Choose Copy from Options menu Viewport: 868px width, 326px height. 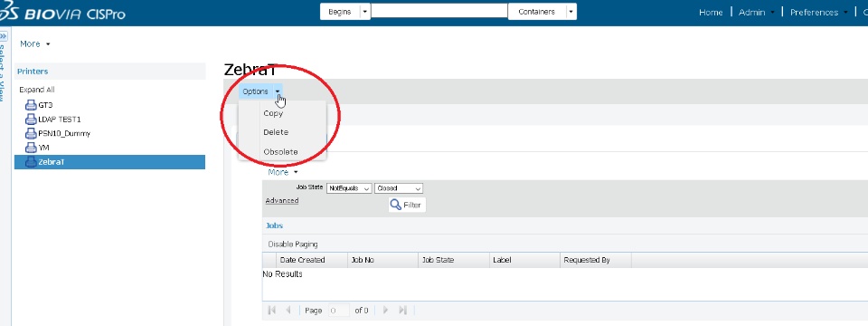tap(273, 113)
